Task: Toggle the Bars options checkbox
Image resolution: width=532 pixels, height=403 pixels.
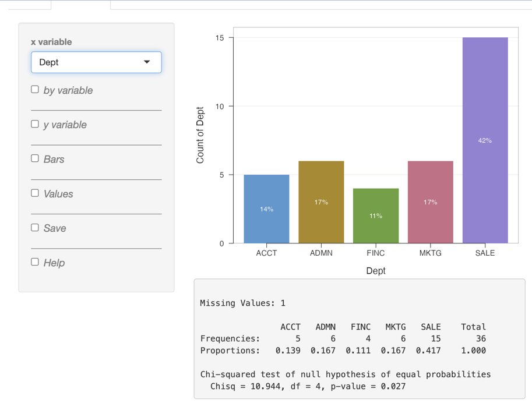Action: click(35, 158)
